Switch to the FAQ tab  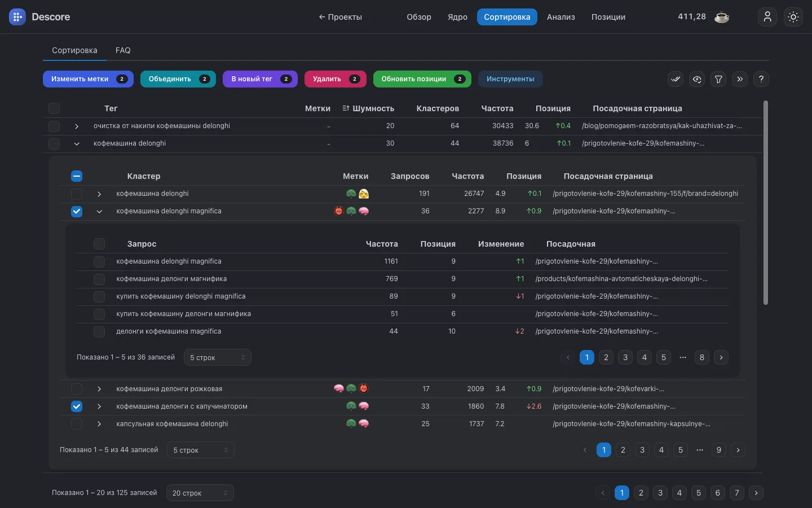(123, 50)
